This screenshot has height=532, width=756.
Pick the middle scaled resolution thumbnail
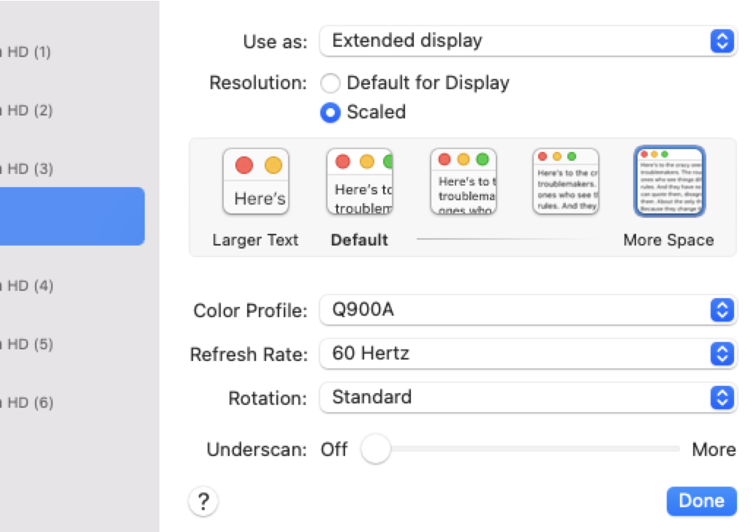click(463, 182)
